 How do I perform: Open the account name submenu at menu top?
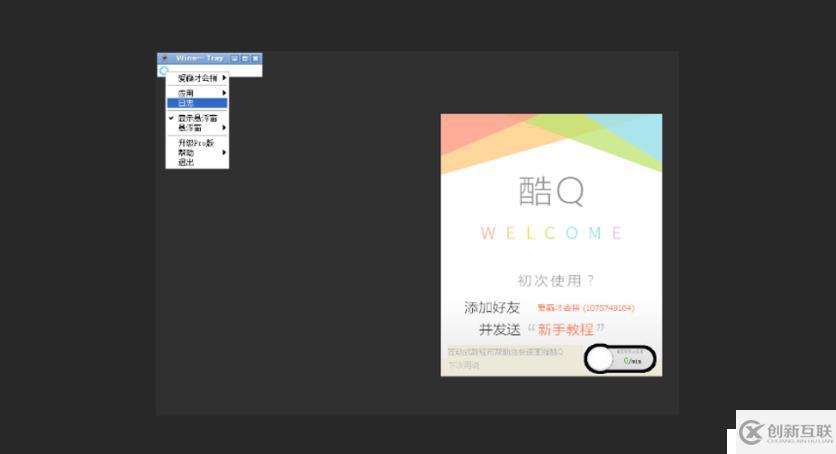coord(197,78)
